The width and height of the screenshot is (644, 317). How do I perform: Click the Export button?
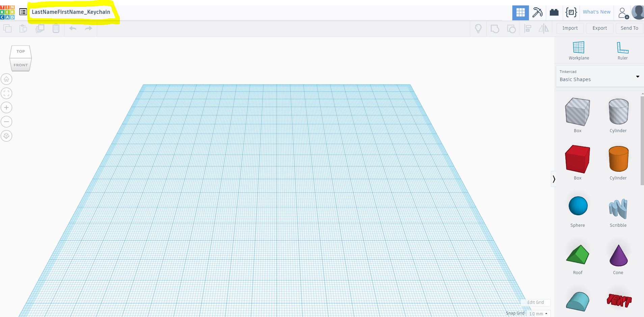(600, 28)
